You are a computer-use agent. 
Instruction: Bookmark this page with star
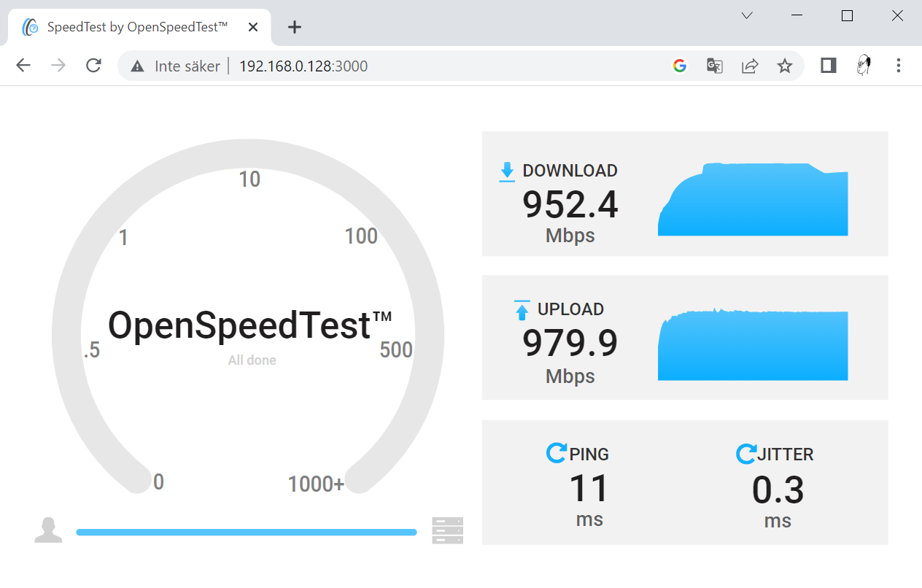point(785,66)
